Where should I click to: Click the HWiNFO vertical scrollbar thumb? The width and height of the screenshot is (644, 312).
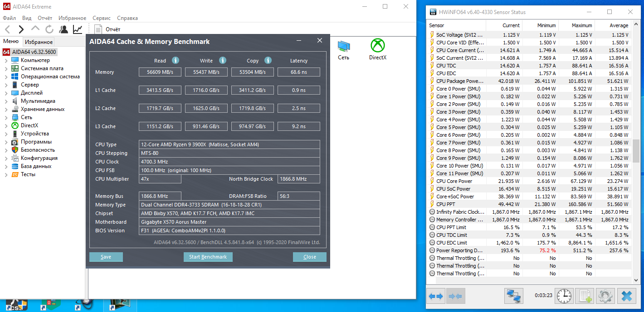[x=636, y=151]
